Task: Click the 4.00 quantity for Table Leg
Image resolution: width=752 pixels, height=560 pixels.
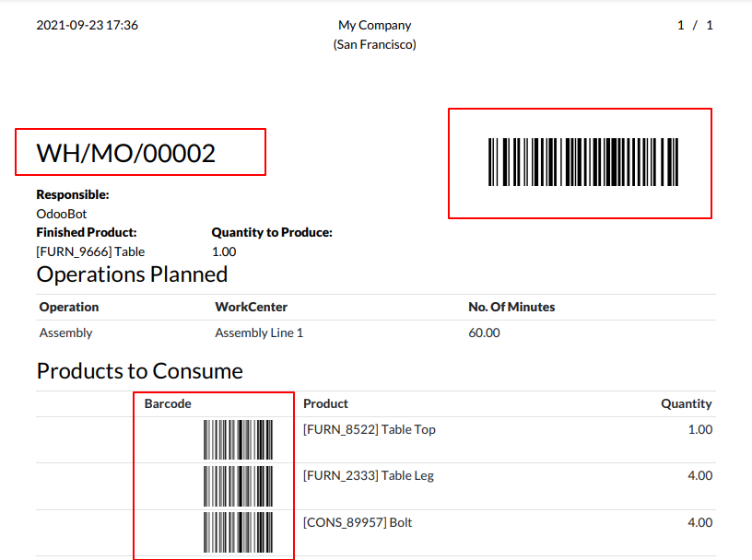Action: click(700, 475)
